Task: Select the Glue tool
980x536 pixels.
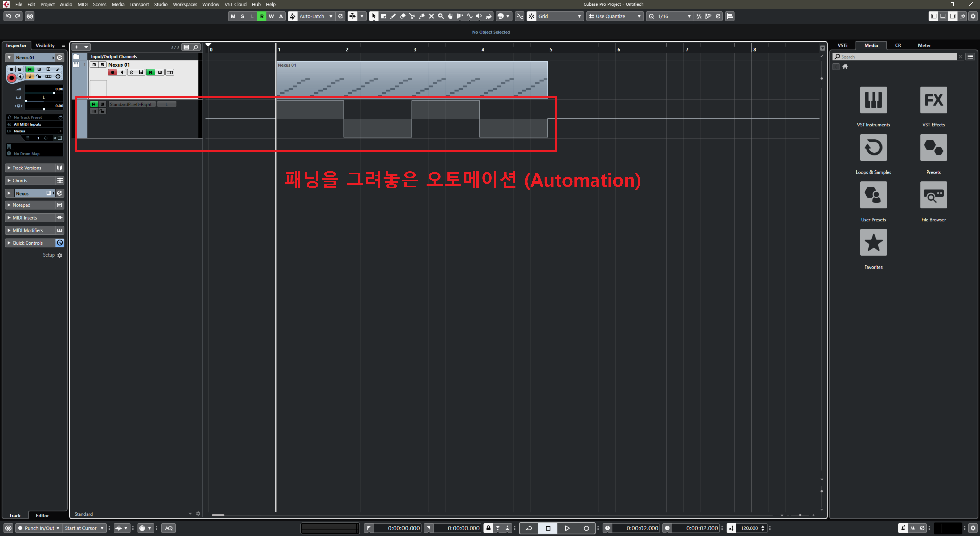Action: (422, 16)
